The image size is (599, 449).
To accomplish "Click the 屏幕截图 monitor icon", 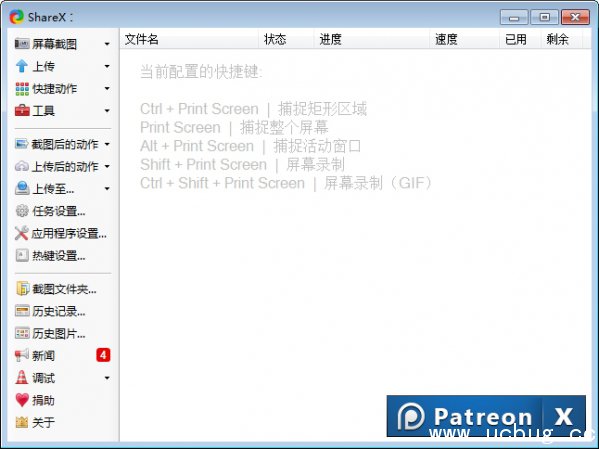I will coord(22,44).
